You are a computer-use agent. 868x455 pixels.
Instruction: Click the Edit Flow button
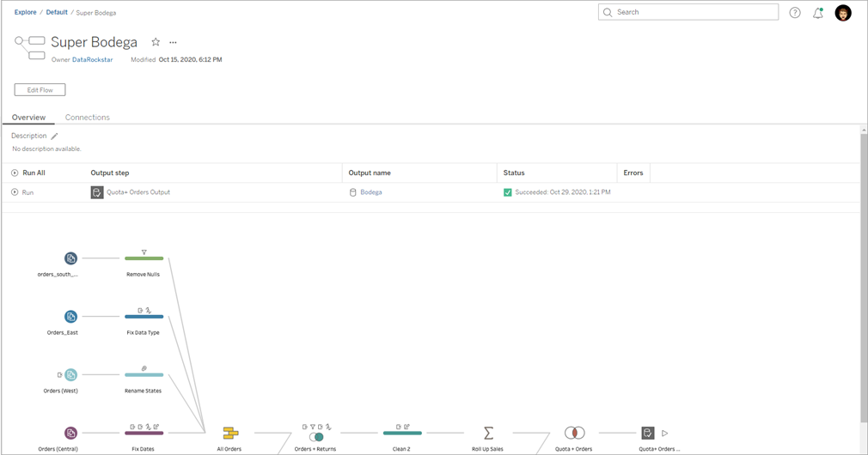point(40,90)
